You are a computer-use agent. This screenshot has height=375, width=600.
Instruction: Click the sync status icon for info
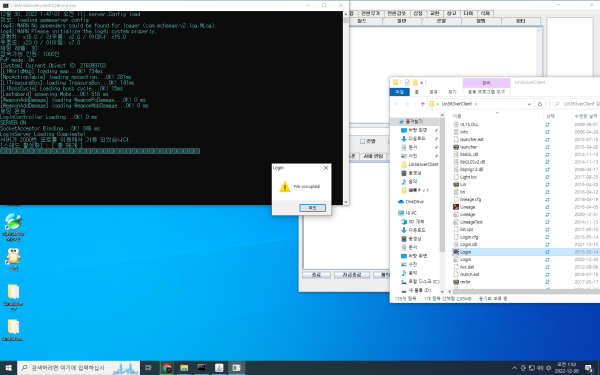click(x=547, y=132)
